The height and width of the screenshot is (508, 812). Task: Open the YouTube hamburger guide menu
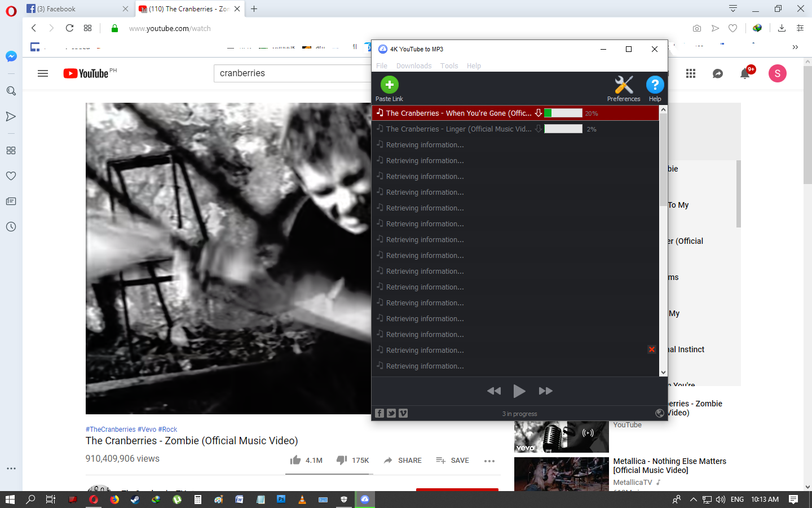click(x=43, y=73)
